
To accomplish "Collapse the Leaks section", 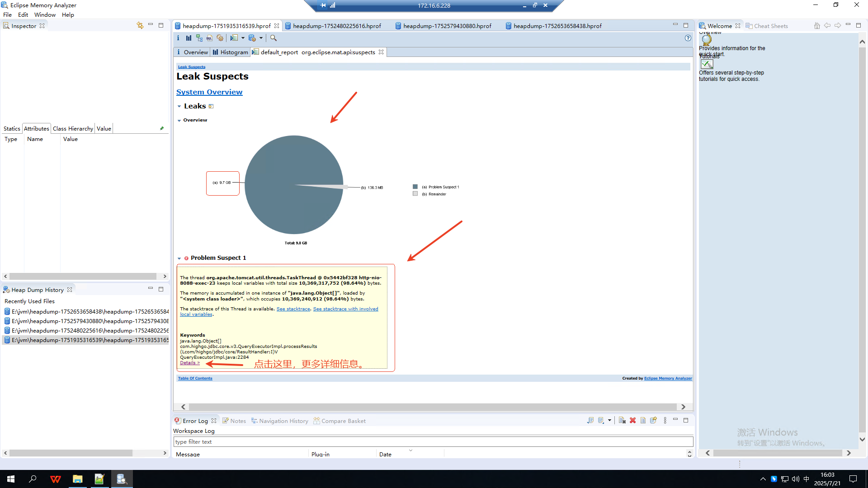I will pyautogui.click(x=179, y=107).
